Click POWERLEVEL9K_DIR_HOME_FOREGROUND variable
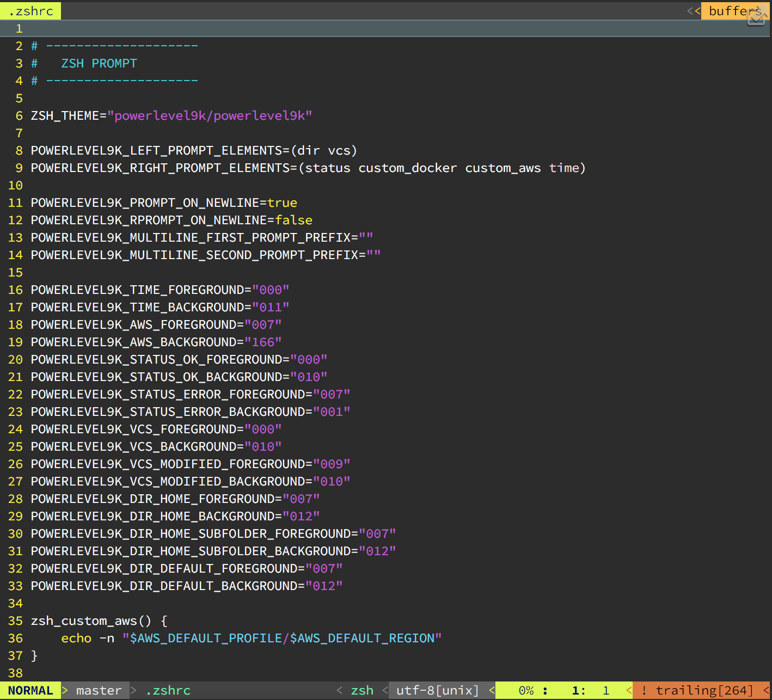 click(152, 499)
